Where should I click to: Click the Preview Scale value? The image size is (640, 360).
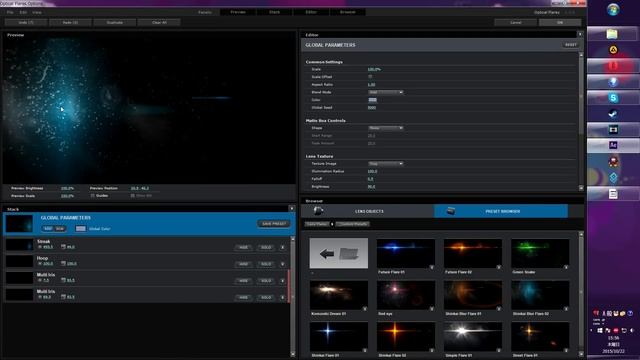(x=67, y=196)
